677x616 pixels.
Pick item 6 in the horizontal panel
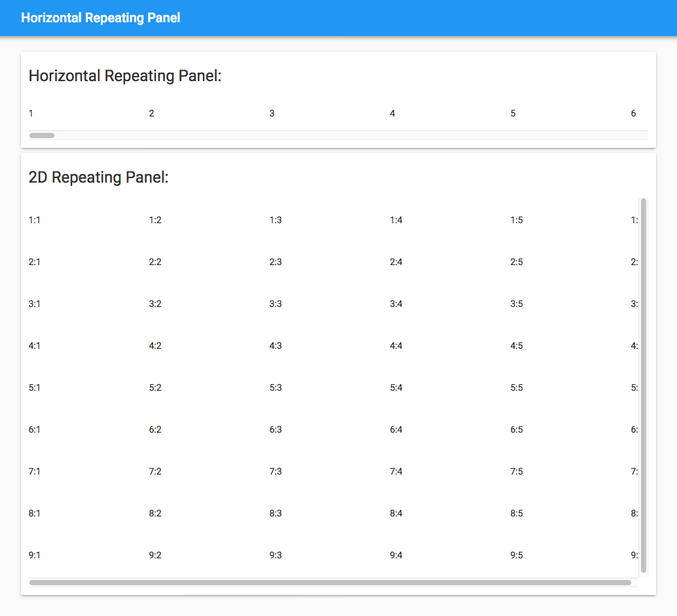click(x=633, y=113)
